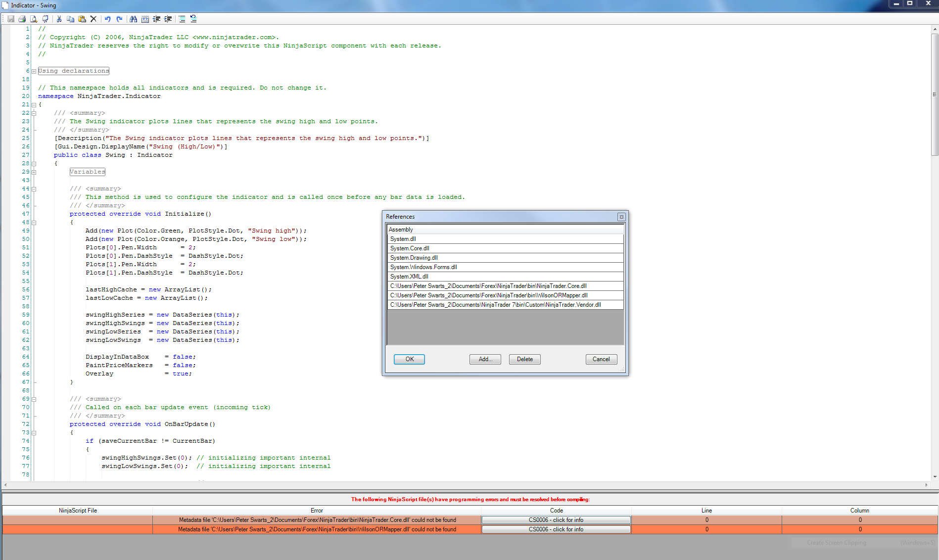
Task: Click the disabled Save icon in the toolbar
Action: 10,19
